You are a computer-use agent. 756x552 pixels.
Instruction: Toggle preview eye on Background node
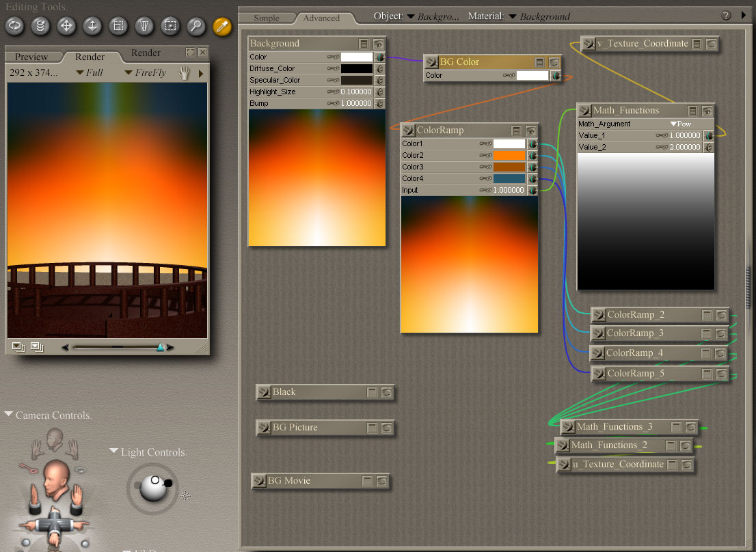tap(379, 44)
